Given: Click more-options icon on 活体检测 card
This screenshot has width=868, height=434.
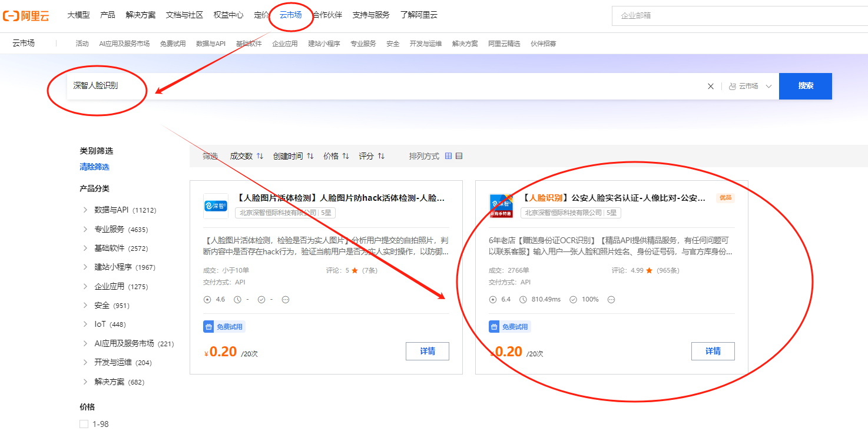Looking at the screenshot, I should pyautogui.click(x=286, y=300).
